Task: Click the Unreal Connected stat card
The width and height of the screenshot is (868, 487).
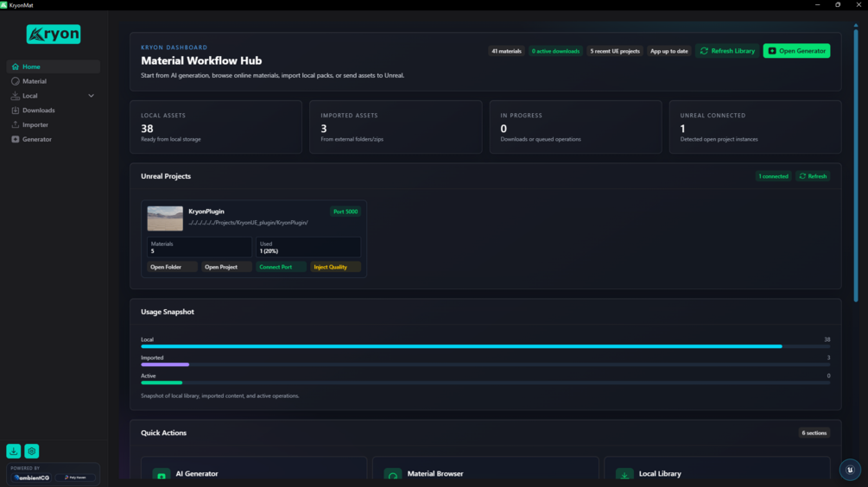Action: (755, 127)
